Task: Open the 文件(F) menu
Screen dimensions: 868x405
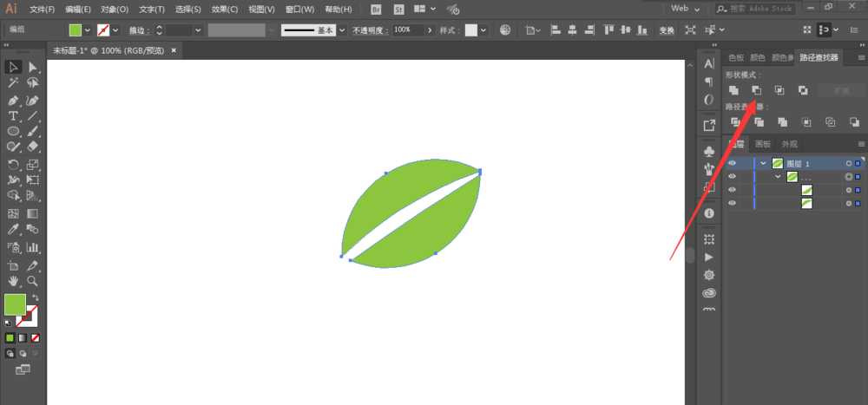Action: pyautogui.click(x=42, y=10)
